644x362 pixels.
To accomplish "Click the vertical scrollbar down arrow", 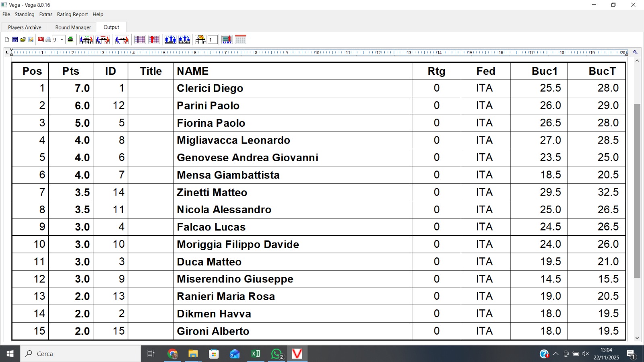I will point(637,338).
